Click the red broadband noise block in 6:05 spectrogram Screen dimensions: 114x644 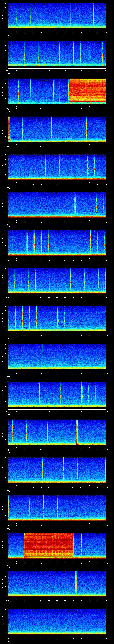click(87, 91)
